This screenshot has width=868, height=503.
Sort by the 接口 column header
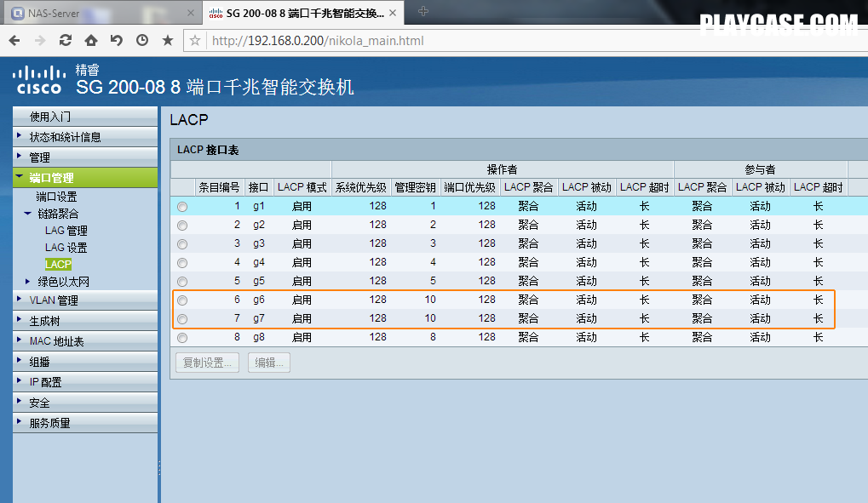[x=258, y=187]
